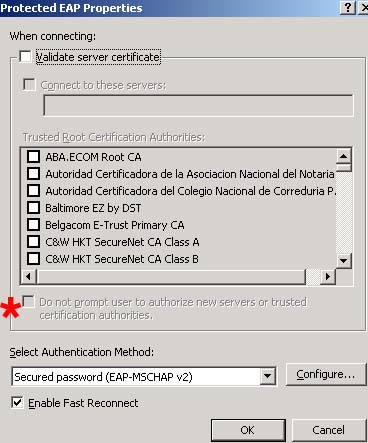This screenshot has height=443, width=368.
Task: Check C&W HKT SecureNet CA Class B
Action: coord(33,258)
